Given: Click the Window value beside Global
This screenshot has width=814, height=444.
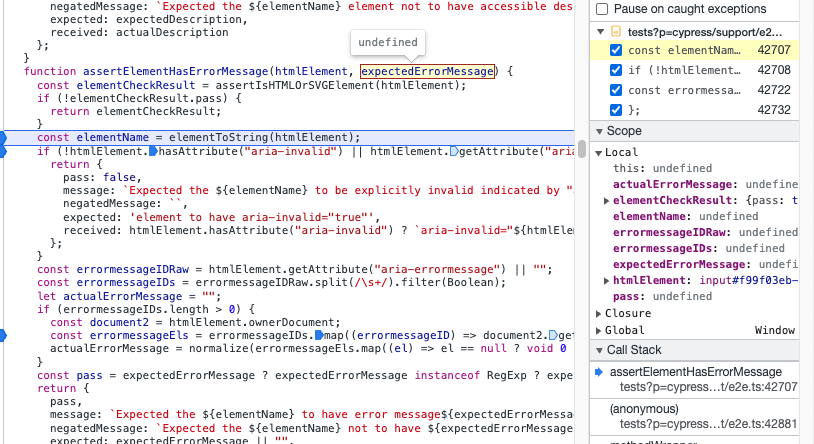Looking at the screenshot, I should tap(775, 330).
